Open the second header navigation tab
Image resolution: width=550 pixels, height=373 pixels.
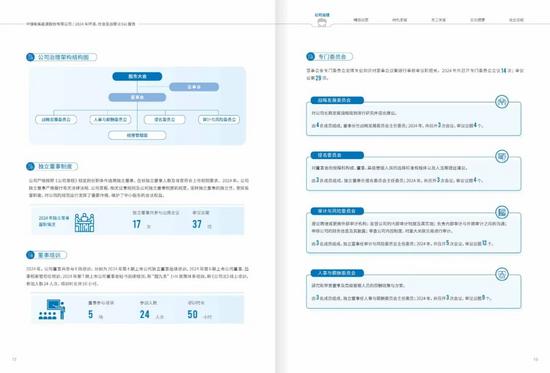[x=361, y=20]
